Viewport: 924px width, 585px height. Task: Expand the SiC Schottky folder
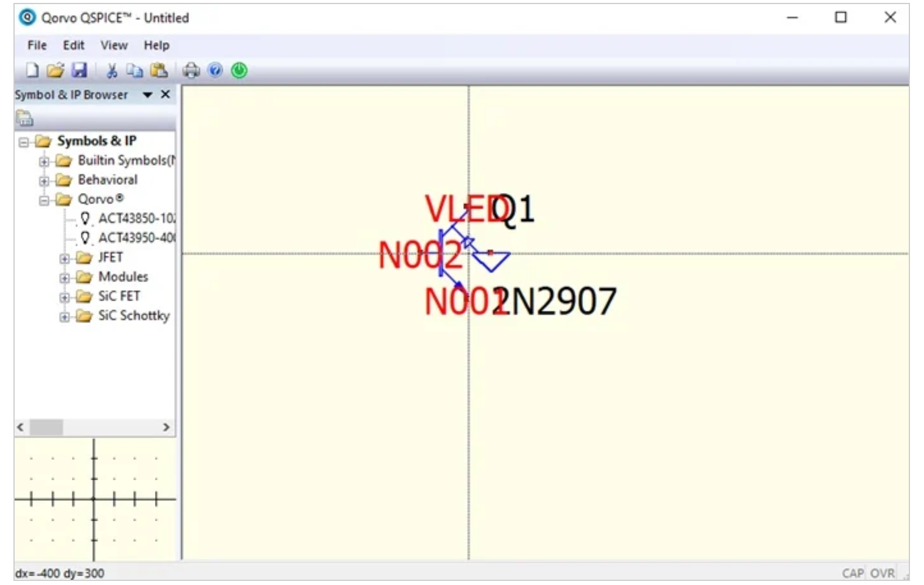tap(64, 316)
